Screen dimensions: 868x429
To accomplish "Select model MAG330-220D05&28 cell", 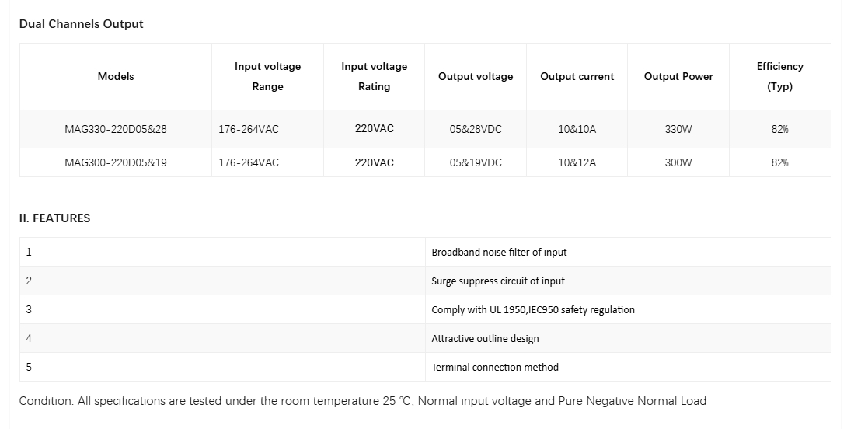I will (x=116, y=129).
